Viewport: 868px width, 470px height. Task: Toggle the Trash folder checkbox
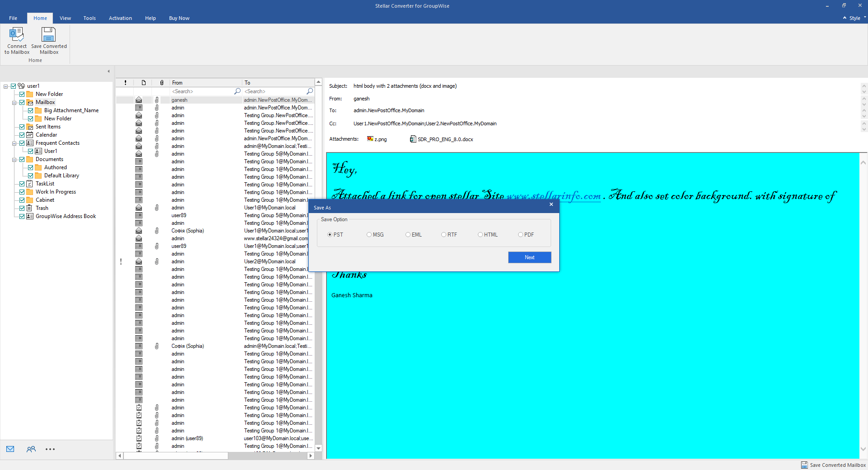pos(22,208)
